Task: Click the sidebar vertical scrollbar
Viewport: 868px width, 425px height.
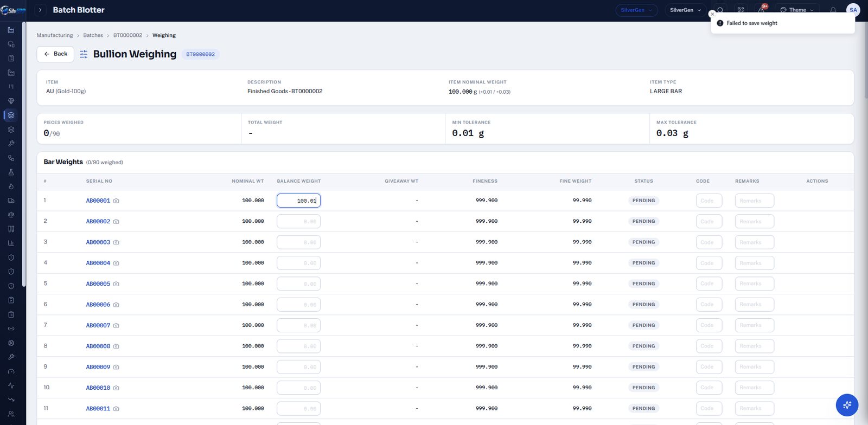Action: (x=24, y=154)
